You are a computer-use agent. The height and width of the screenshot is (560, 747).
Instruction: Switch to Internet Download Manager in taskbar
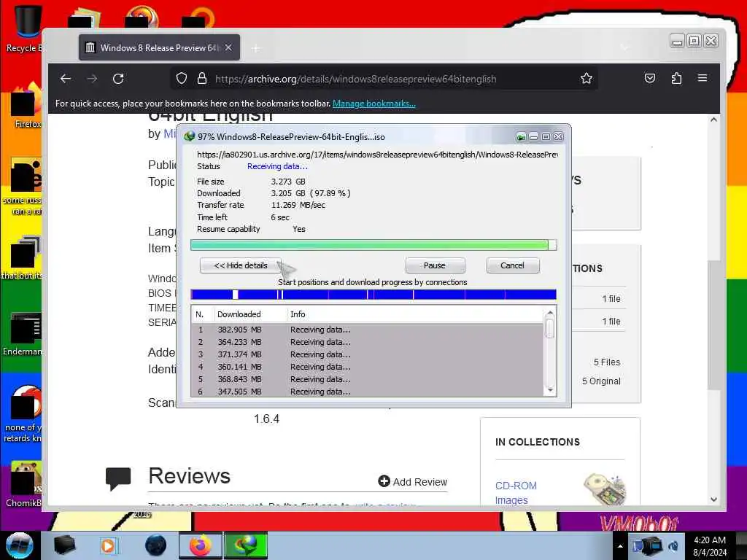pyautogui.click(x=246, y=545)
